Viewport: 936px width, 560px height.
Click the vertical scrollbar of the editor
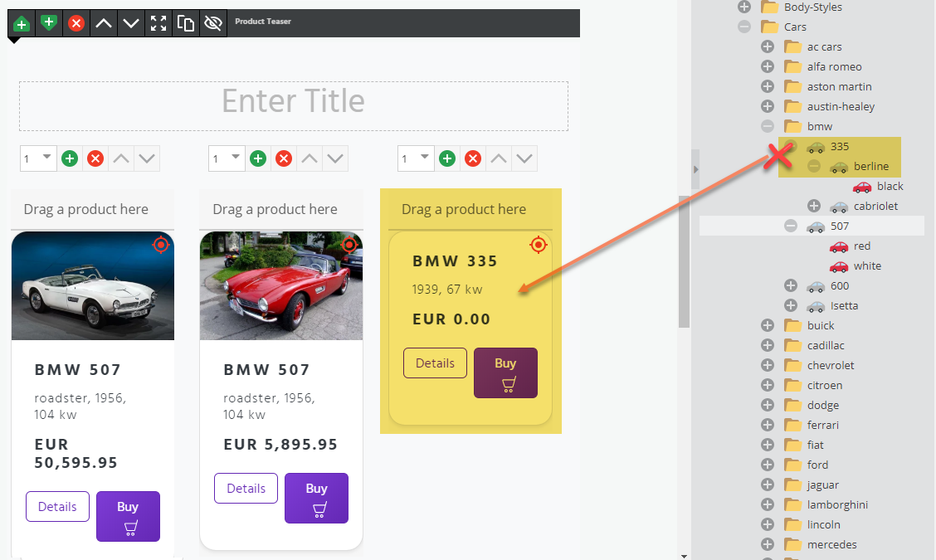tap(684, 261)
